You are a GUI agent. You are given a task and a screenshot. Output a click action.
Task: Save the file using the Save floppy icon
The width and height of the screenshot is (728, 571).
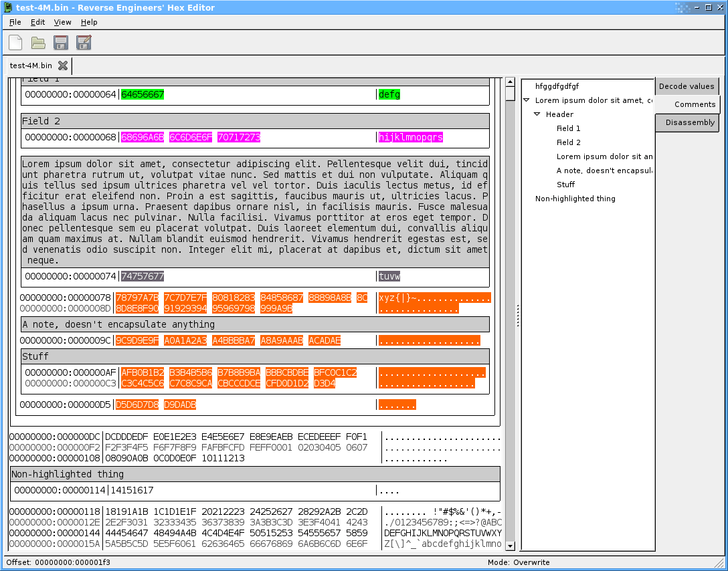[x=60, y=42]
